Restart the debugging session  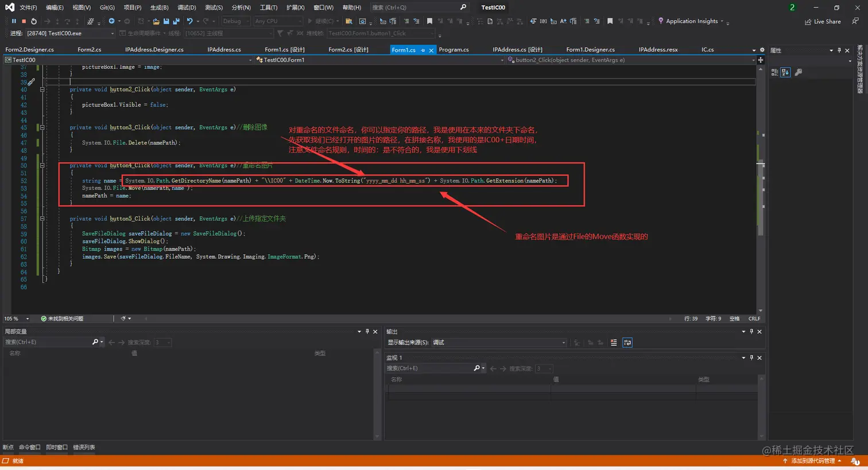click(x=34, y=21)
